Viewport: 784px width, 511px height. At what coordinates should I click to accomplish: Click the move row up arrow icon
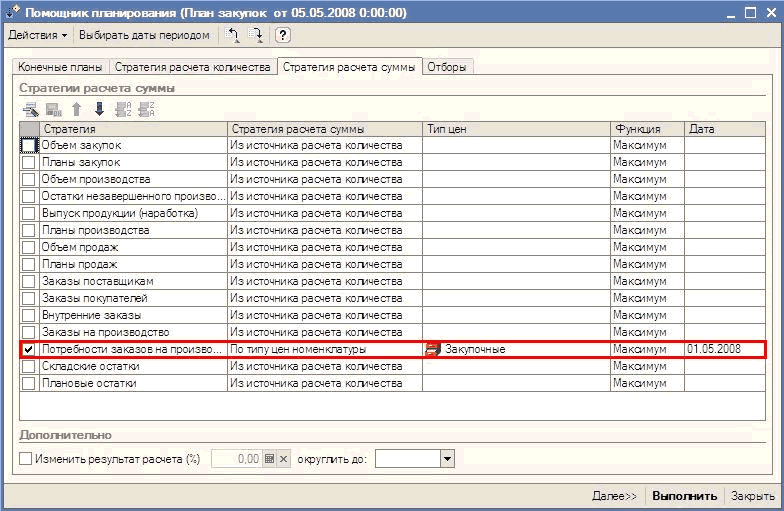coord(76,110)
